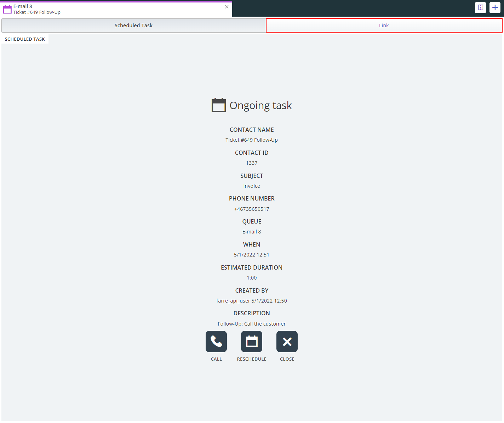Screen dimensions: 504x423
Task: Select the SCHEDULED TASK sub-tab label
Action: click(x=25, y=39)
